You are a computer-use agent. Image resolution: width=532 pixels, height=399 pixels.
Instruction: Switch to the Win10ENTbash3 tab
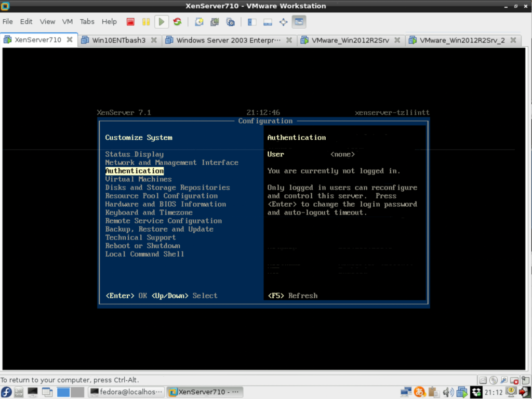point(119,40)
